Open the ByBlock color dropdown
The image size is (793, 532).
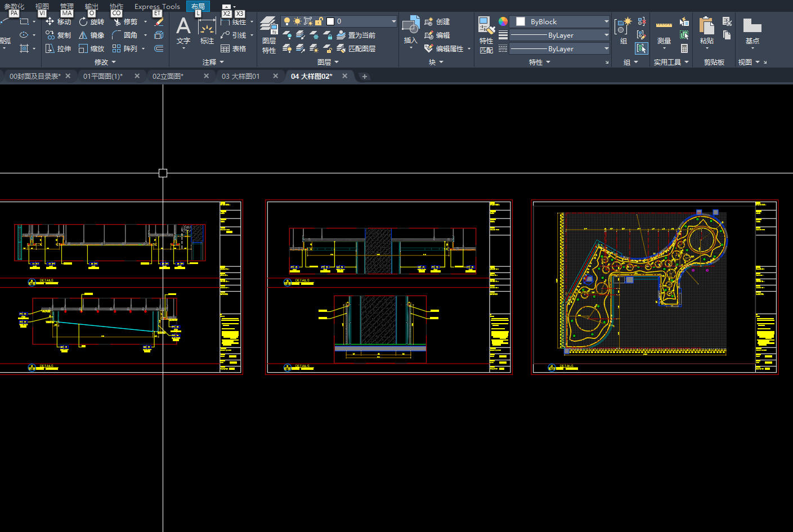(559, 21)
